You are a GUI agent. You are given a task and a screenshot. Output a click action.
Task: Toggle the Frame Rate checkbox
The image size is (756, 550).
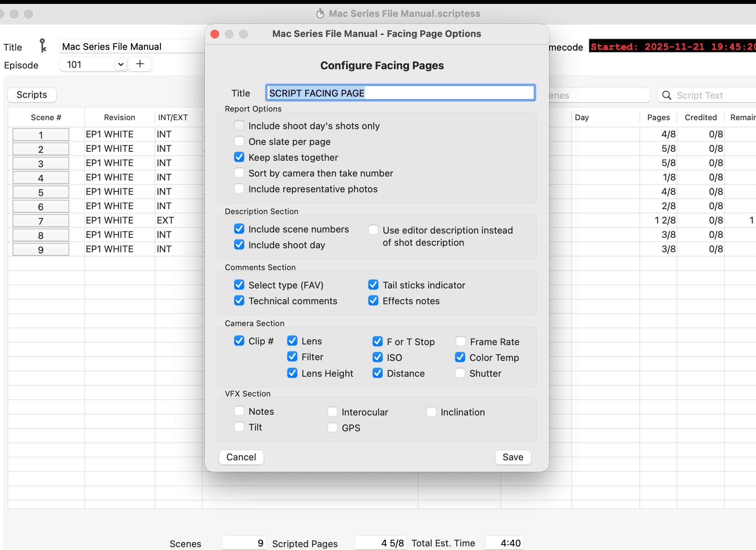tap(460, 341)
